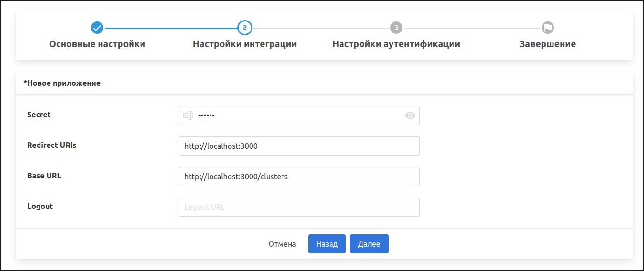Click the finish flag step icon
This screenshot has width=644, height=271.
click(548, 28)
